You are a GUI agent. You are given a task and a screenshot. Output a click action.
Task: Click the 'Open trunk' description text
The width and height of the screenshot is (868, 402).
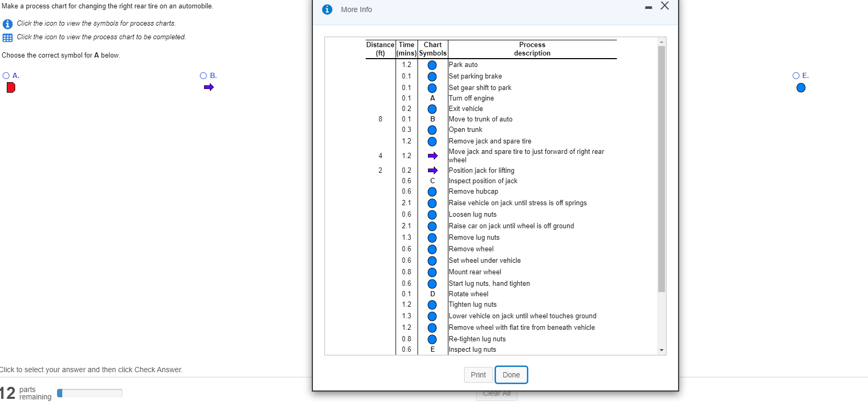pos(466,130)
